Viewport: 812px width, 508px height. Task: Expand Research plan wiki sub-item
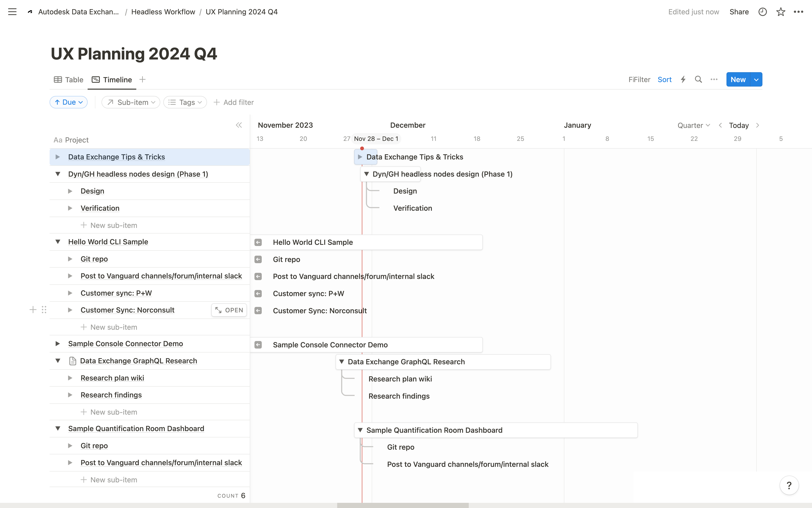click(70, 378)
